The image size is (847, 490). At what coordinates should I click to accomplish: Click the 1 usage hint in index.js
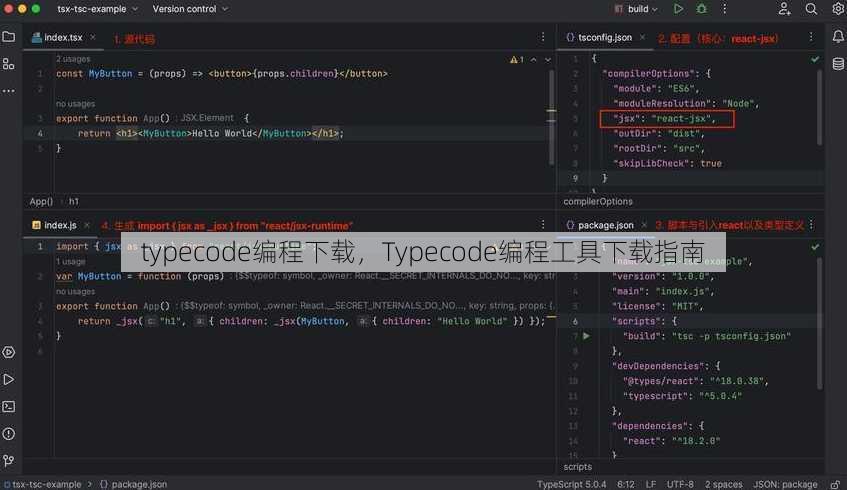(71, 261)
